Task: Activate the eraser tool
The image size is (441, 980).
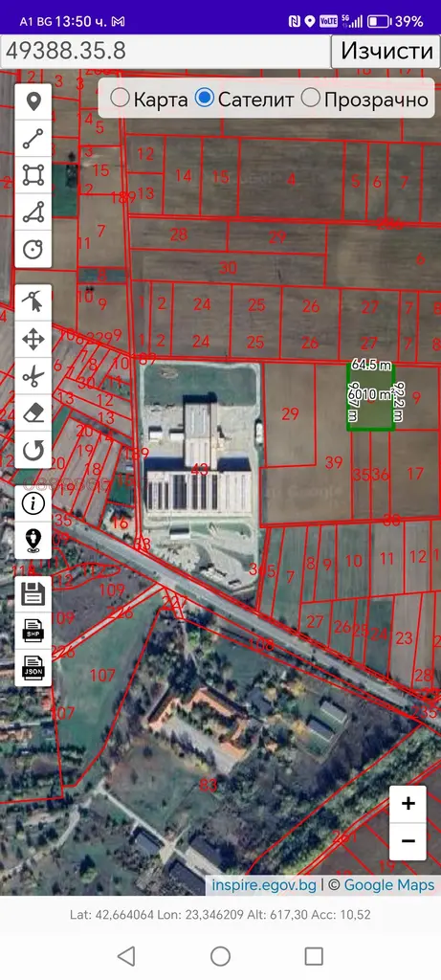Action: [x=33, y=413]
